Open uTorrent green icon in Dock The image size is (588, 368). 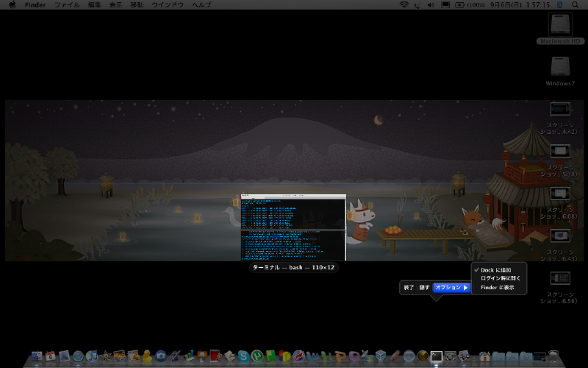pyautogui.click(x=257, y=355)
